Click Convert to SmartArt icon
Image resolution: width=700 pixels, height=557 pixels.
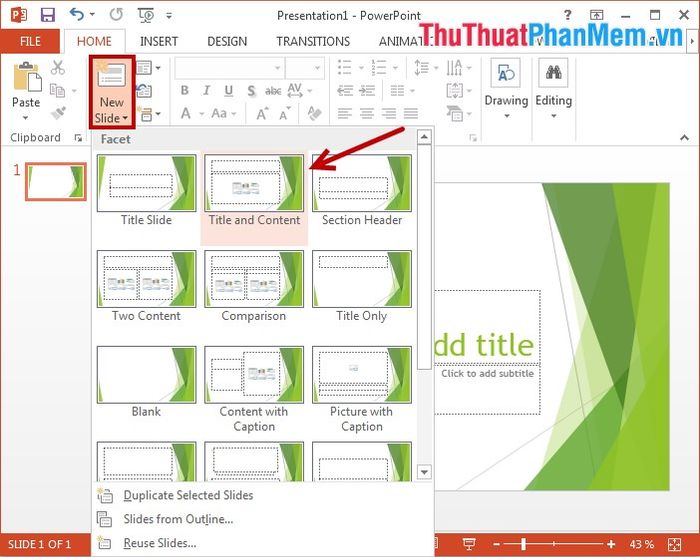coord(454,113)
